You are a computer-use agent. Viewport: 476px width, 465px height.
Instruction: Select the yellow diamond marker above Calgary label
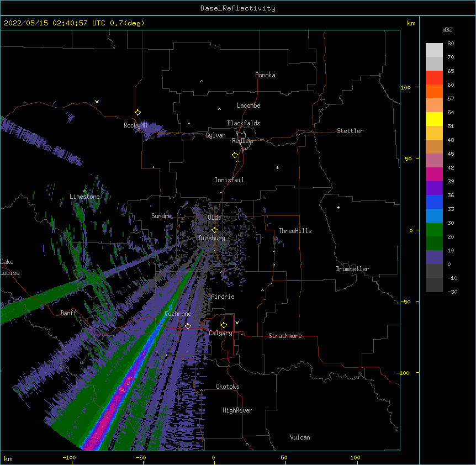[224, 325]
